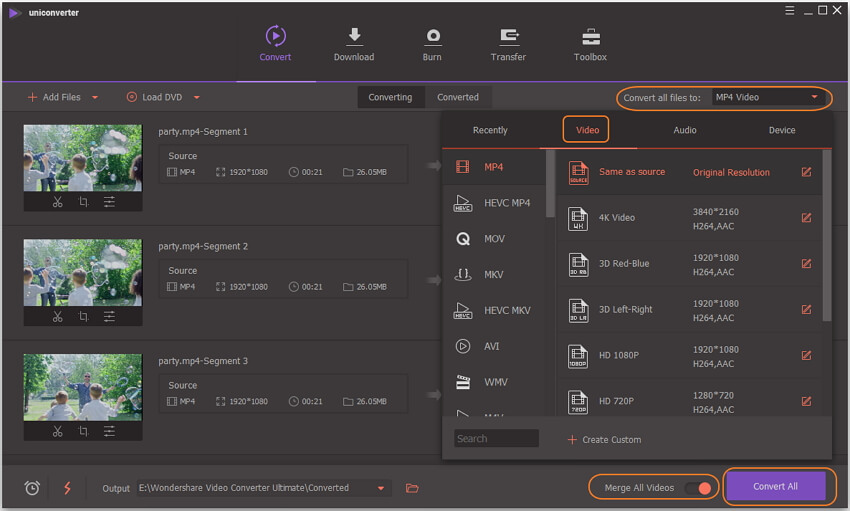Crop party.mp4-Segment 2 video
The width and height of the screenshot is (850, 511).
coord(83,316)
